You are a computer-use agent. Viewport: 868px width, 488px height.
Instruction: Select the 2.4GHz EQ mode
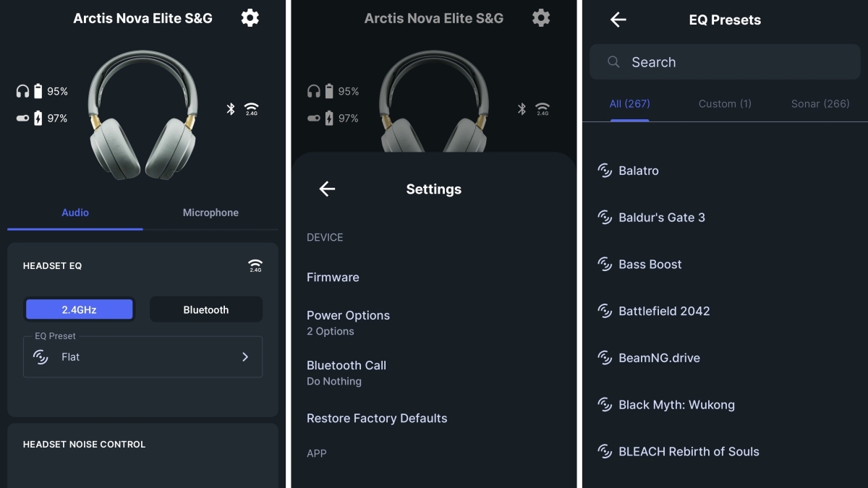point(80,309)
